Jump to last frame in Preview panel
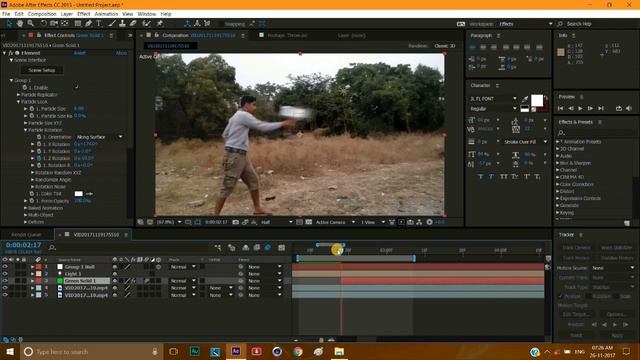The height and width of the screenshot is (360, 640). click(600, 109)
